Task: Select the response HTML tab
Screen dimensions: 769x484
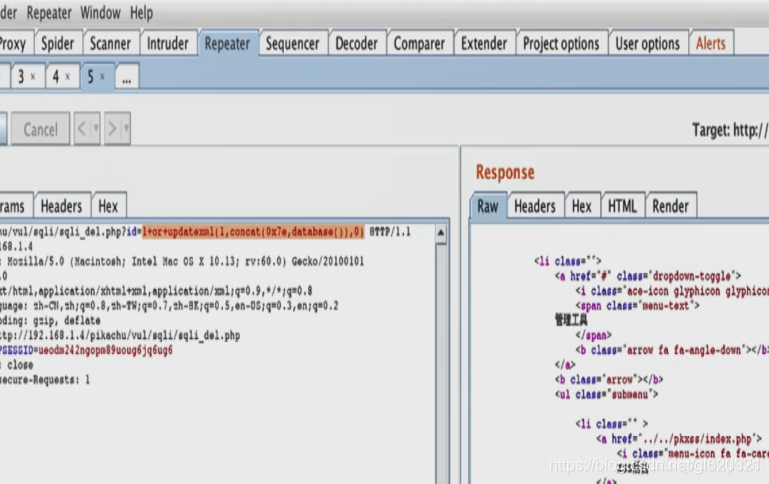Action: pos(622,206)
